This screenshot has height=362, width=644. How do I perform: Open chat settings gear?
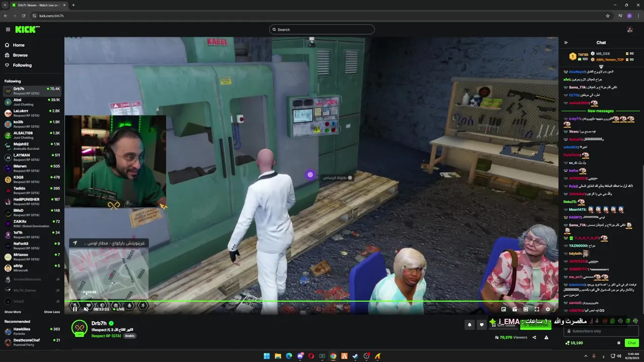point(619,343)
